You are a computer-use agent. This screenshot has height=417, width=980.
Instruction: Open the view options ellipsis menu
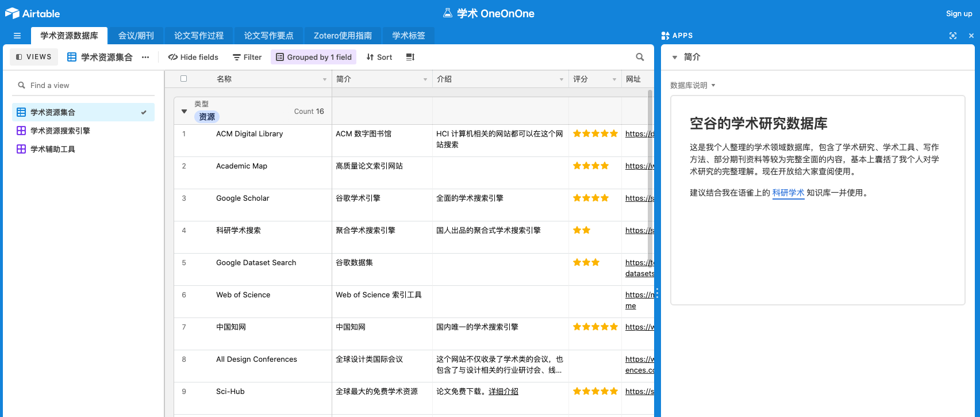click(x=145, y=57)
